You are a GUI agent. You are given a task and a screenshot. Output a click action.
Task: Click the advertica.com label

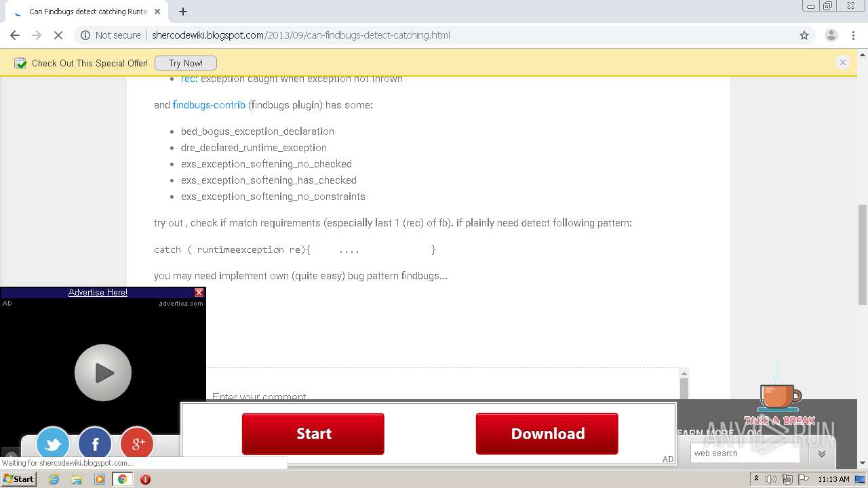[x=181, y=303]
